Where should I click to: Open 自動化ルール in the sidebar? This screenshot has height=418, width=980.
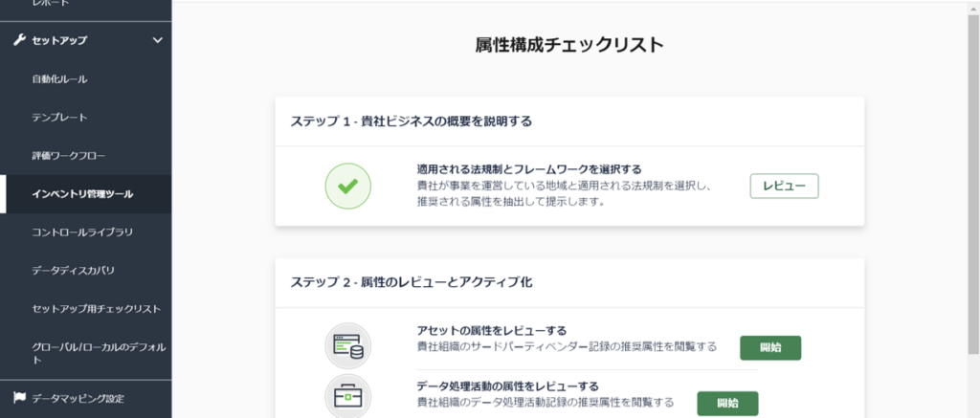(60, 79)
